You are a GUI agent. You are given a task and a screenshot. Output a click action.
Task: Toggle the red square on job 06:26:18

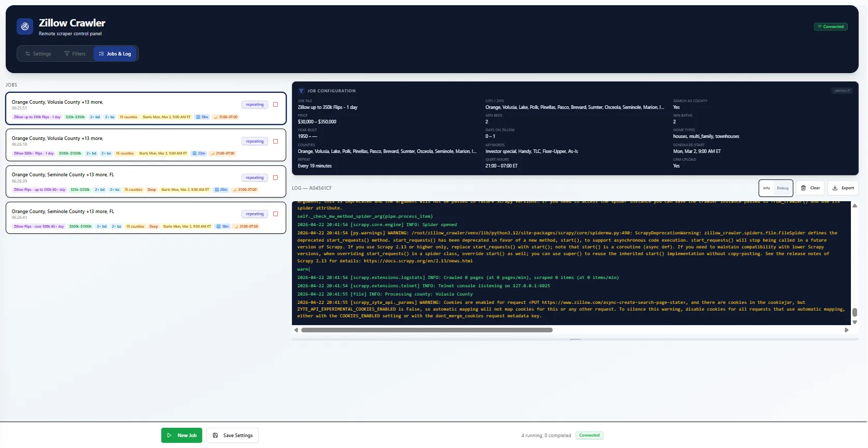coord(276,141)
